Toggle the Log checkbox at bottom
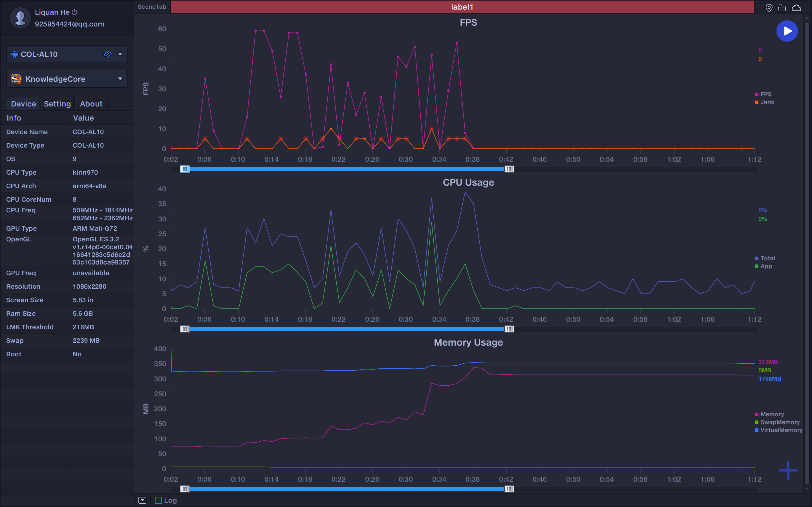 [161, 500]
